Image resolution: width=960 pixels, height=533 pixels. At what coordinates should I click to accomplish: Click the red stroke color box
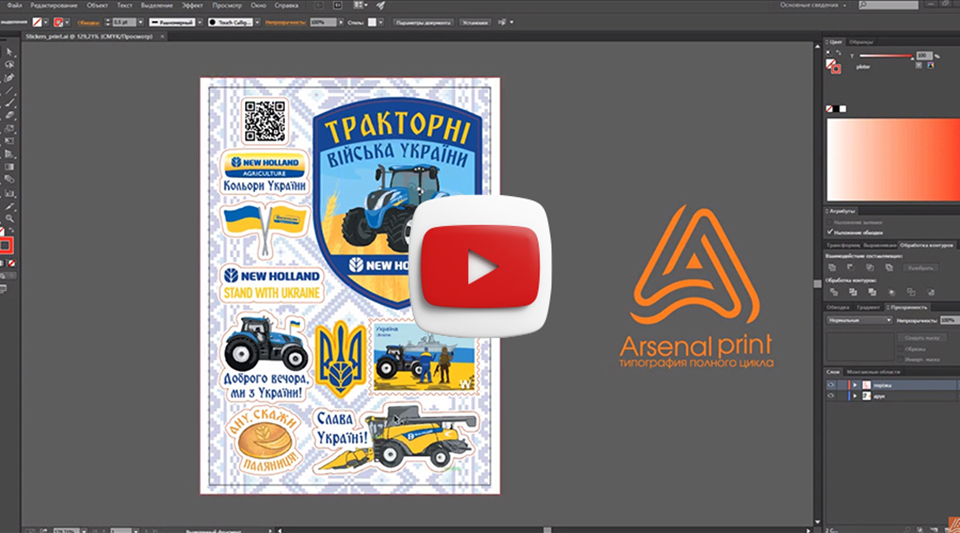[x=8, y=244]
